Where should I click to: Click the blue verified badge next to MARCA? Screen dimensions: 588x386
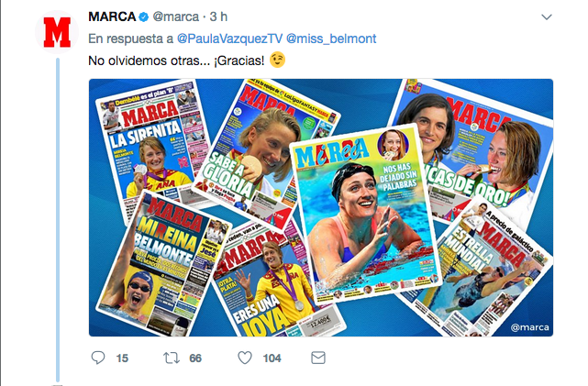pos(144,17)
